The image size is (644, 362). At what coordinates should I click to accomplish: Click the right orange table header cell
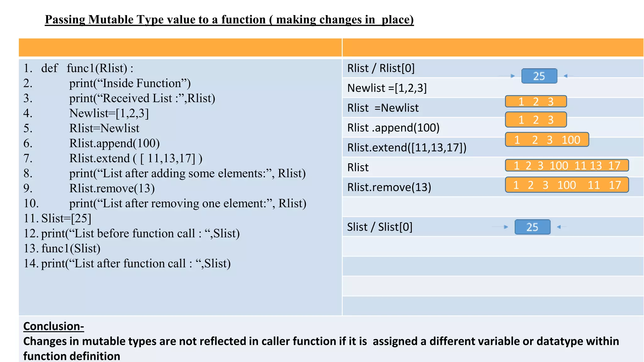(493, 47)
